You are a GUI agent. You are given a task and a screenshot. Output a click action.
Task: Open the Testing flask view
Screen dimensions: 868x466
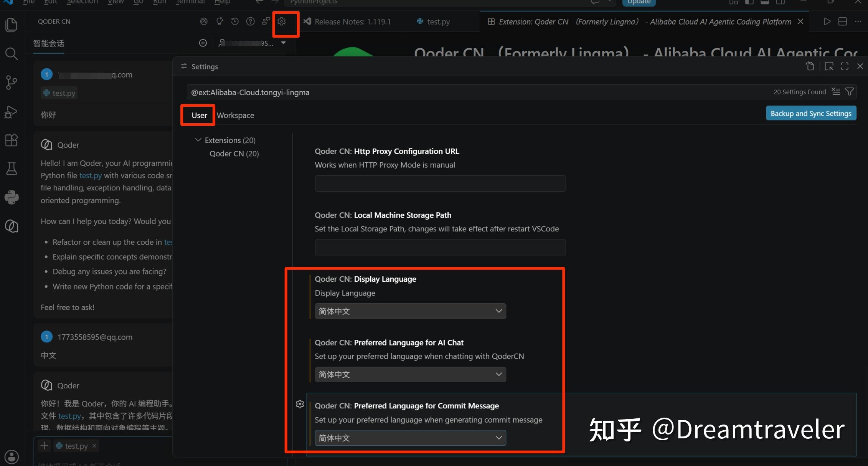tap(12, 169)
